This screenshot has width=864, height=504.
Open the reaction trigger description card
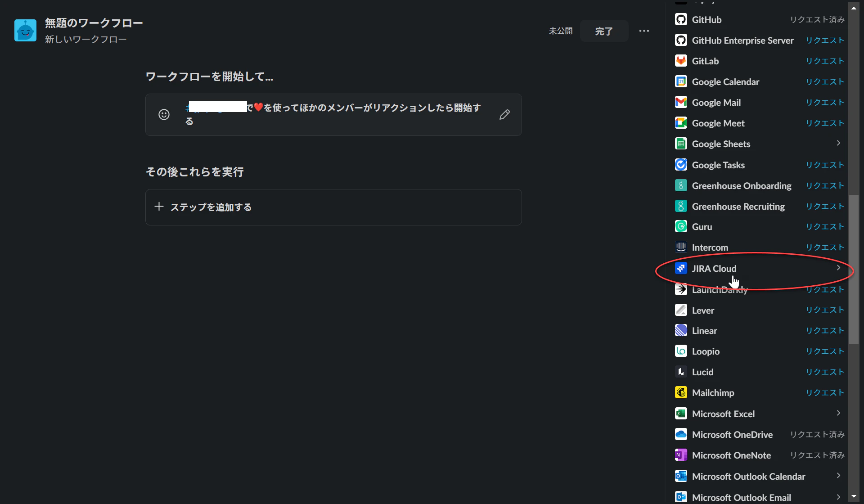(333, 115)
